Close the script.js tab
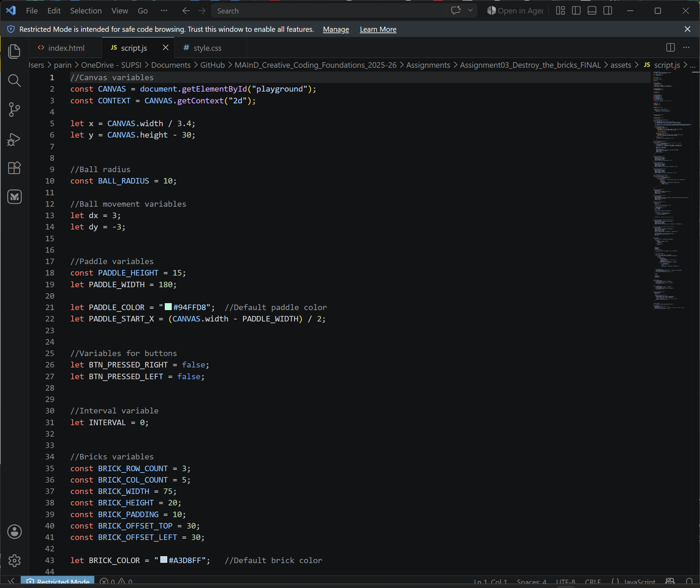Viewport: 700px width, 588px height. pyautogui.click(x=165, y=47)
